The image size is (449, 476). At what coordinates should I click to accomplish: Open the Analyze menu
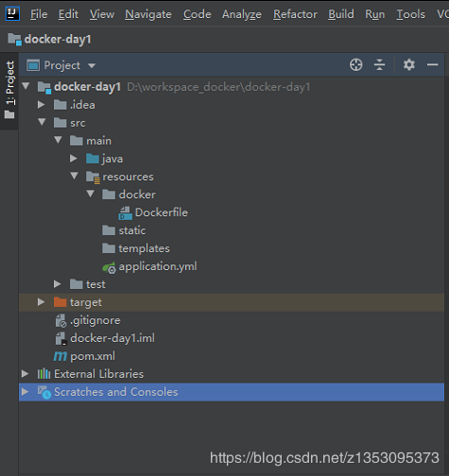coord(242,14)
